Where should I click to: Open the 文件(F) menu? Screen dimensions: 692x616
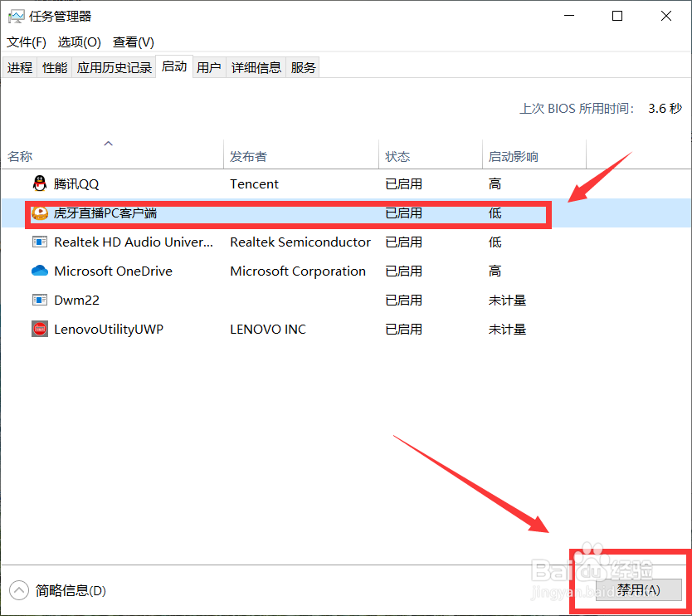27,42
